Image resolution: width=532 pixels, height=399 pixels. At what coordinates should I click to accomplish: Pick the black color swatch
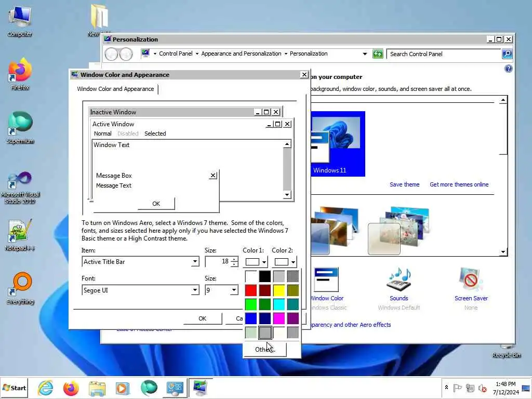pyautogui.click(x=264, y=276)
